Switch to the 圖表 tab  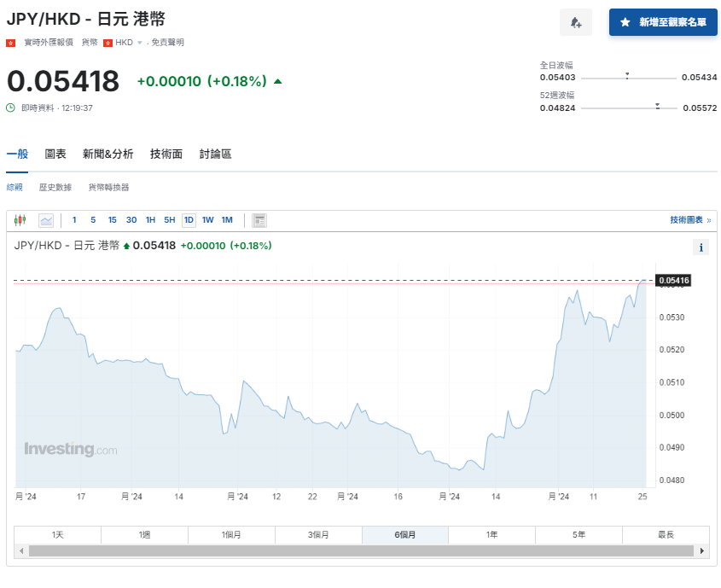click(55, 154)
